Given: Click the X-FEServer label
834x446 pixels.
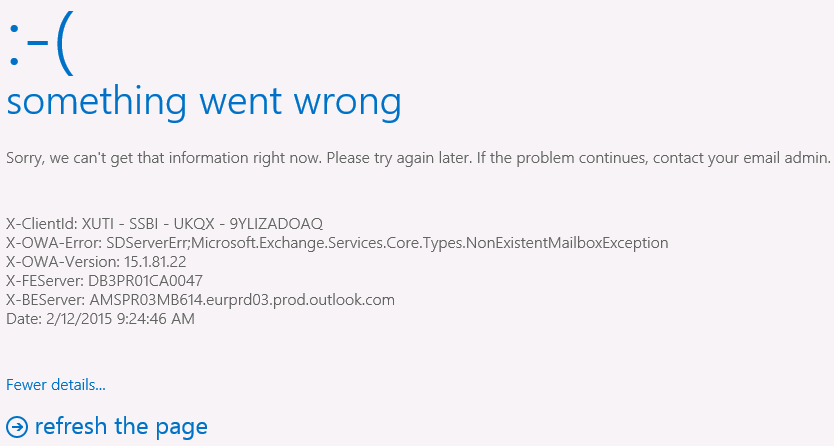Looking at the screenshot, I should [x=43, y=281].
